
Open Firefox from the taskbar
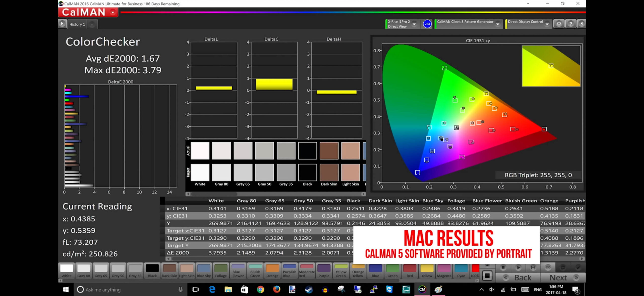click(276, 289)
